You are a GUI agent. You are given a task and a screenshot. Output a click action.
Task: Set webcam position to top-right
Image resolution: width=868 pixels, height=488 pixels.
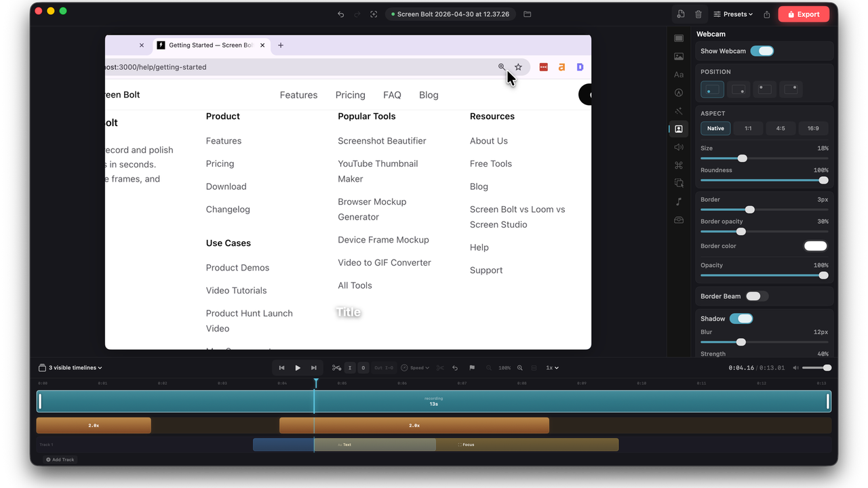791,89
